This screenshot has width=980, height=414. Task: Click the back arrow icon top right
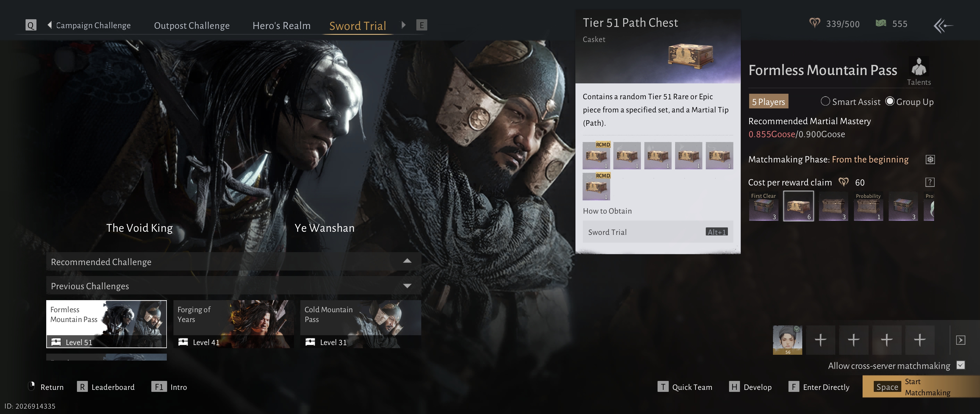tap(942, 26)
